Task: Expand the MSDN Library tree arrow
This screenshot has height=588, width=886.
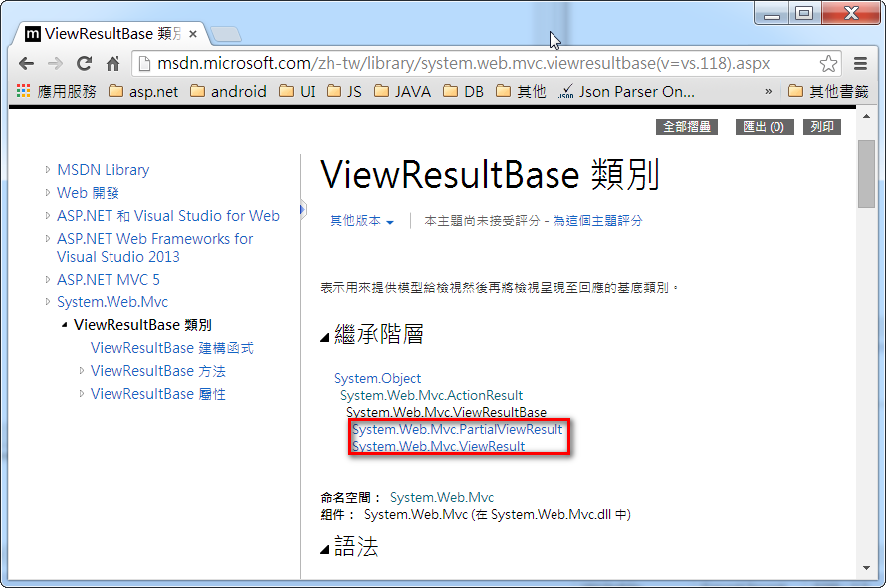Action: (x=48, y=169)
